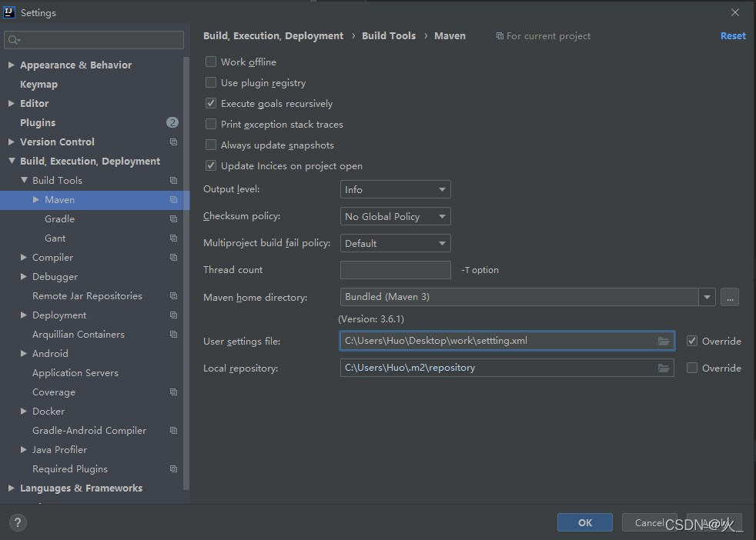
Task: Click project-level icon beside Gant
Action: point(173,238)
